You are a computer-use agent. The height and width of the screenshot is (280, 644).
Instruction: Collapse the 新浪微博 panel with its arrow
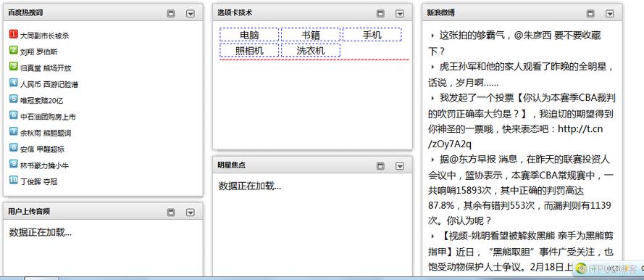(610, 14)
